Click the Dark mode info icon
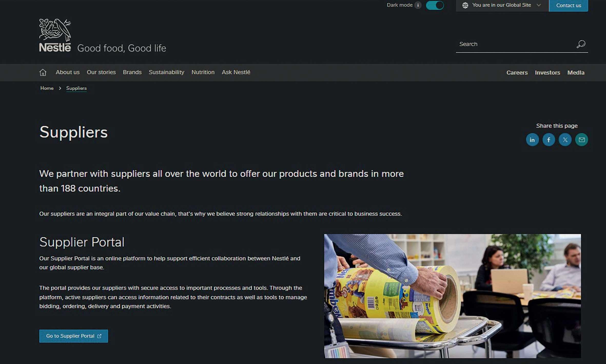606x364 pixels. 418,5
